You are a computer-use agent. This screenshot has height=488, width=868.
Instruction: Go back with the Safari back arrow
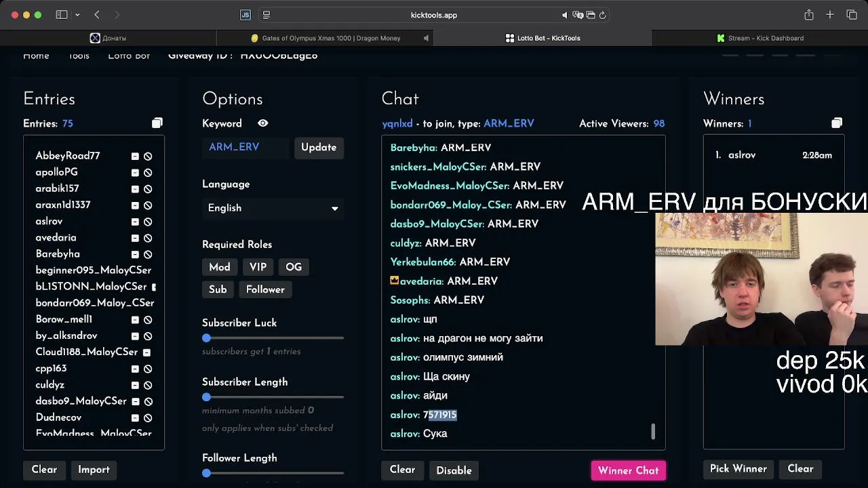[x=97, y=15]
